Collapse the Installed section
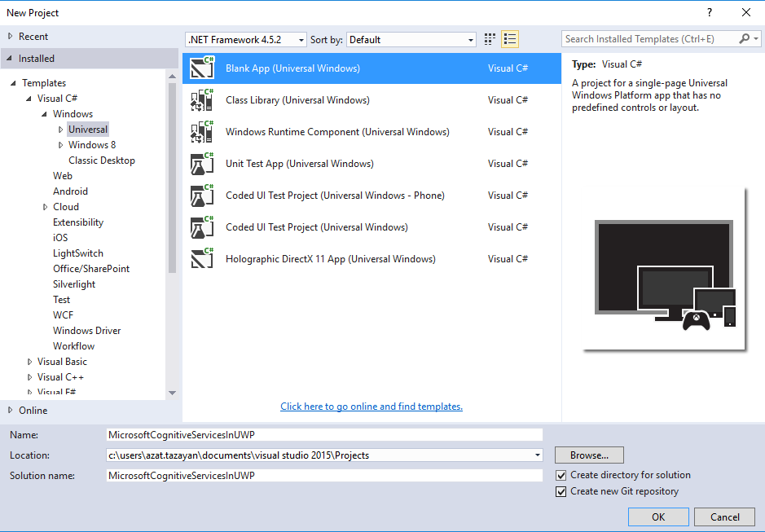Screen dimensions: 765x532 (x=10, y=58)
